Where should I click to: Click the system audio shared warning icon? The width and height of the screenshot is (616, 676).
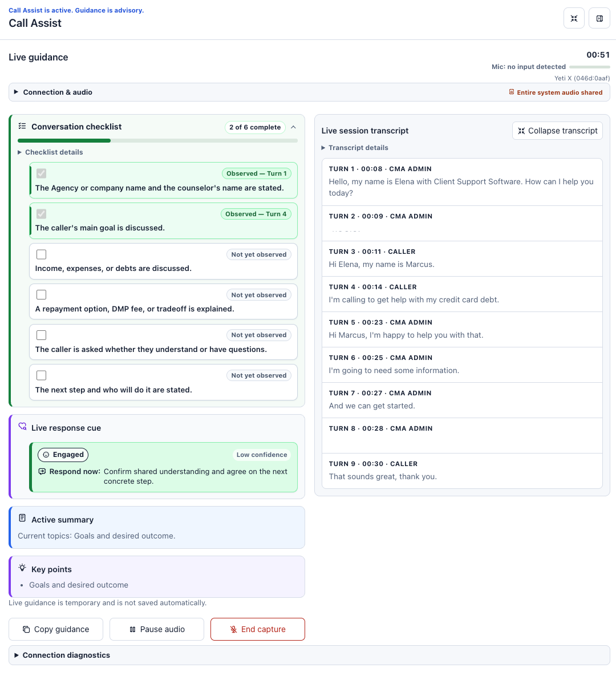511,92
